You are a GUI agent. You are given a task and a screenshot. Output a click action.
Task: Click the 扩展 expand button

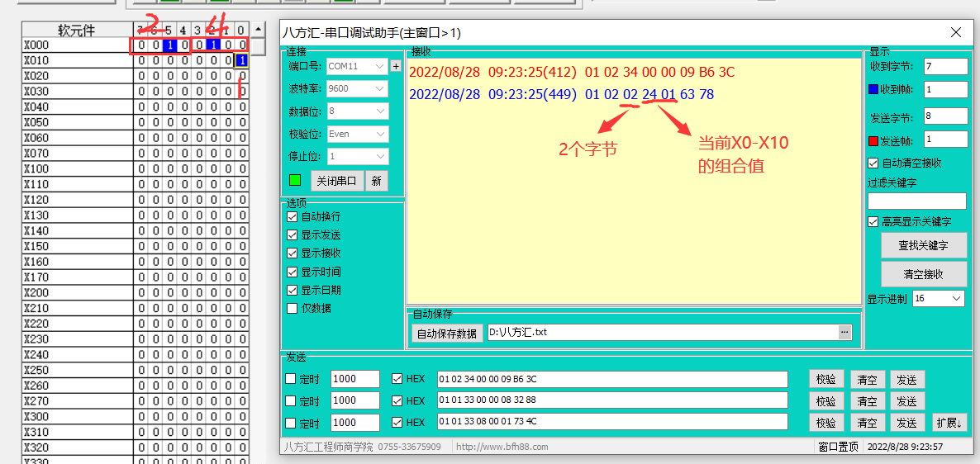[x=949, y=422]
